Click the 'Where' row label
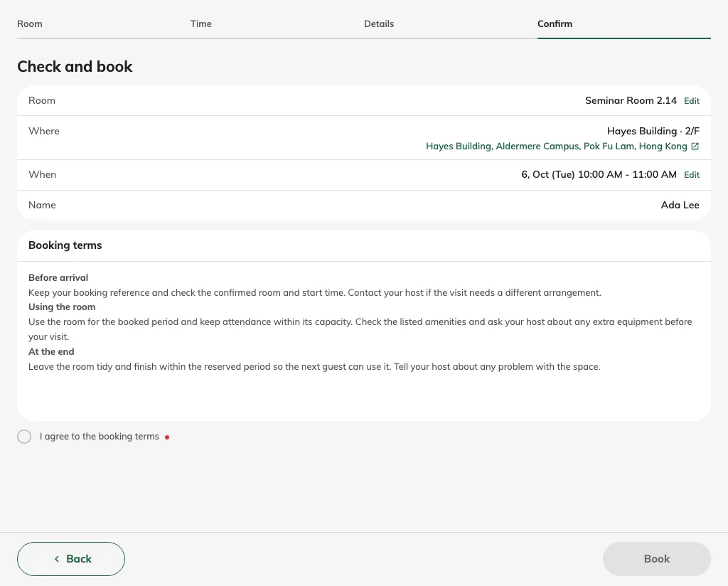This screenshot has width=728, height=586. (43, 131)
